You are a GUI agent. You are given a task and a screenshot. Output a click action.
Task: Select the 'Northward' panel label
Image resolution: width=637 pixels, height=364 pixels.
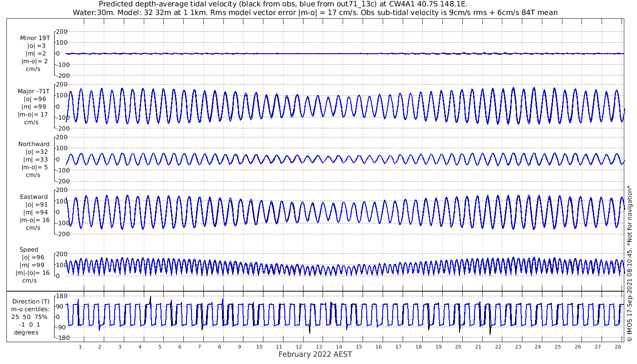(34, 144)
